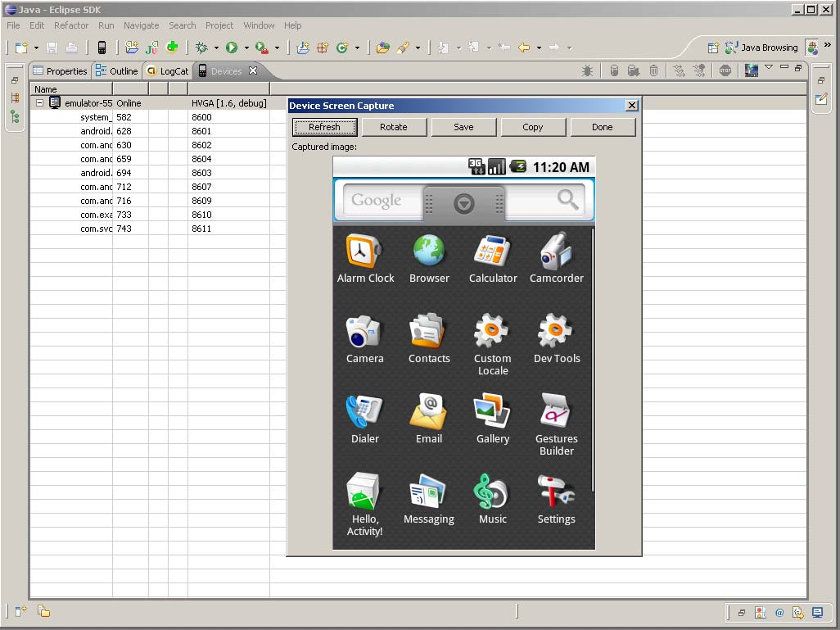Show more perspectives with the chevron

coord(828,44)
